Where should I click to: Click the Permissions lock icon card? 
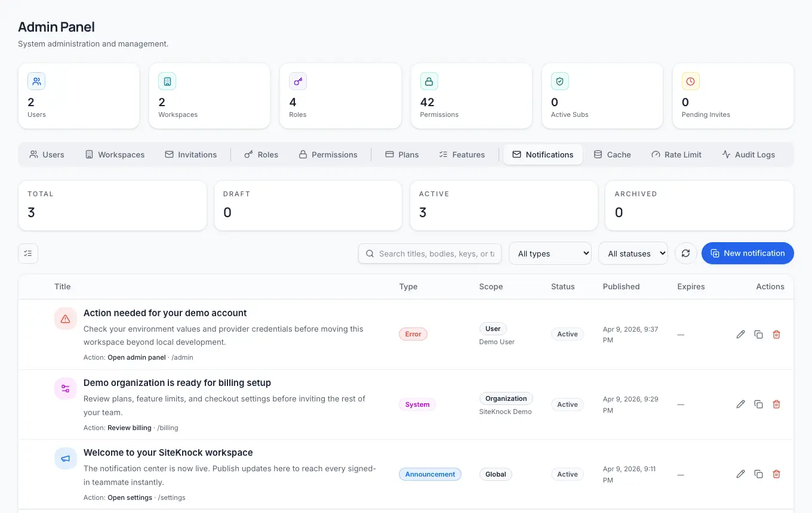tap(429, 81)
